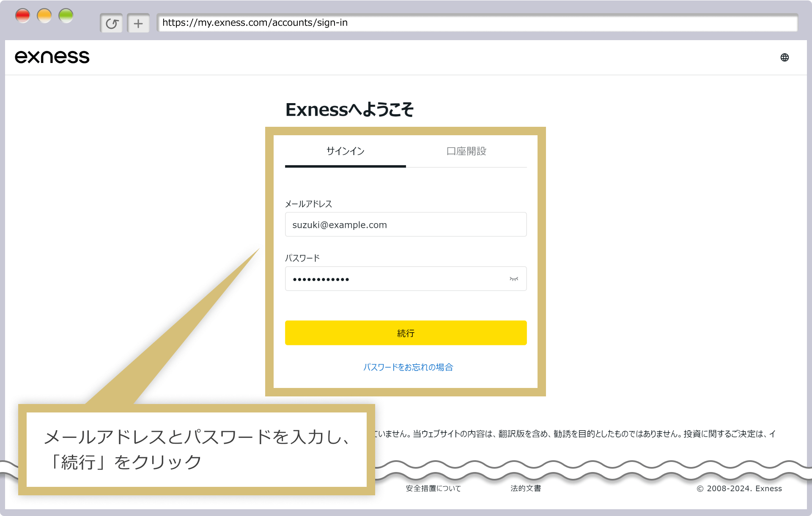Click the © 2008-2024. Exness text
The image size is (812, 516).
(739, 489)
